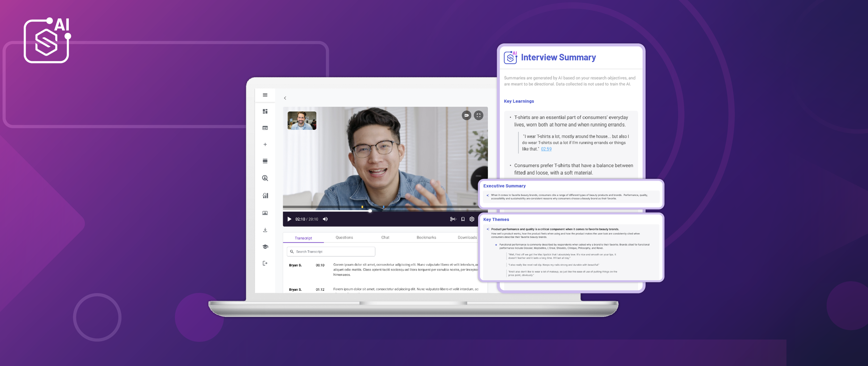The height and width of the screenshot is (366, 868).
Task: Click the Interview Summary heading
Action: 558,57
